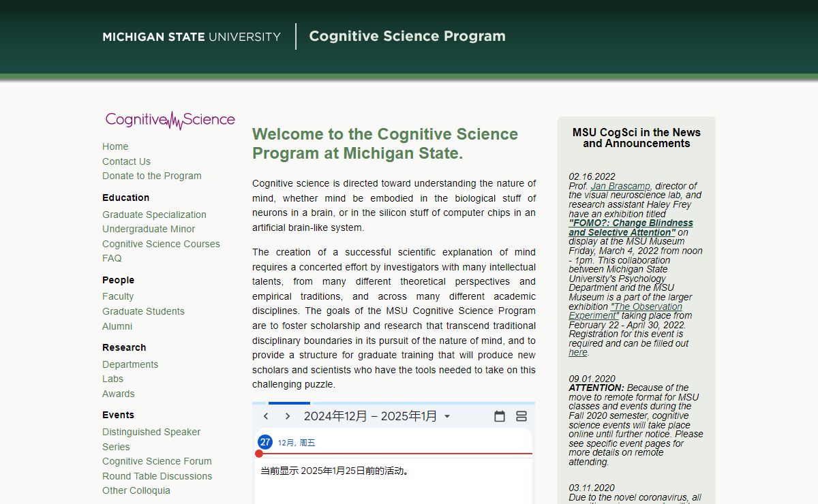
Task: Click the Research section heading
Action: pos(124,347)
